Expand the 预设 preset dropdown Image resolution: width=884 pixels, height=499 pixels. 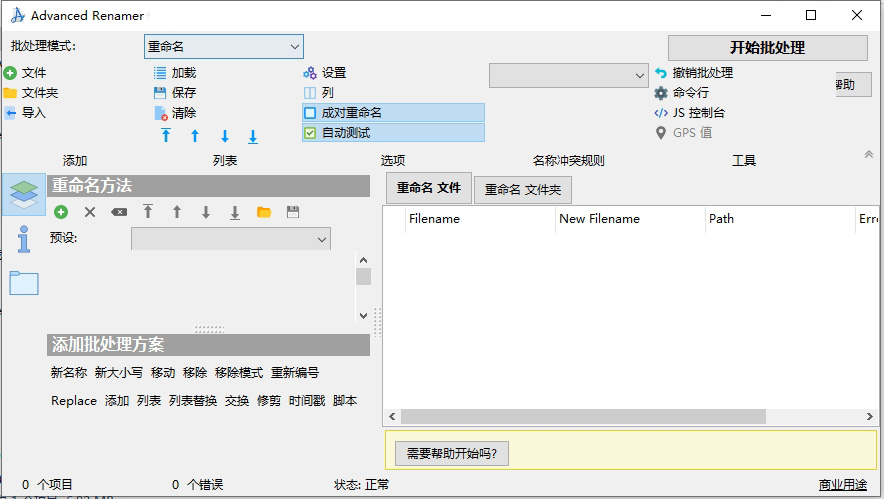click(x=230, y=239)
